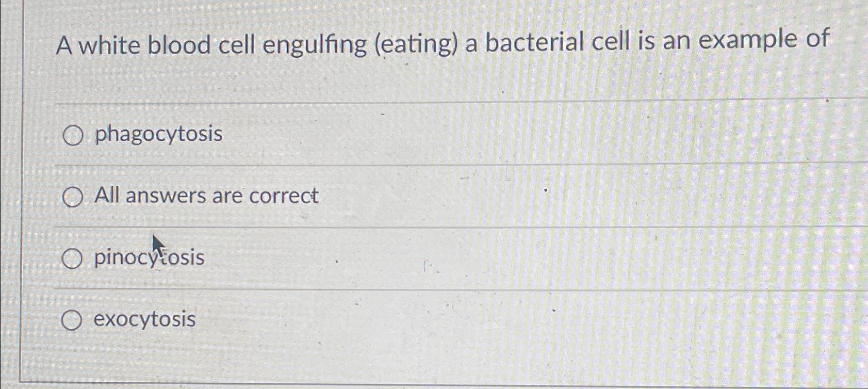This screenshot has width=868, height=389.
Task: Choose the pinocytosis answer option
Action: click(x=73, y=257)
